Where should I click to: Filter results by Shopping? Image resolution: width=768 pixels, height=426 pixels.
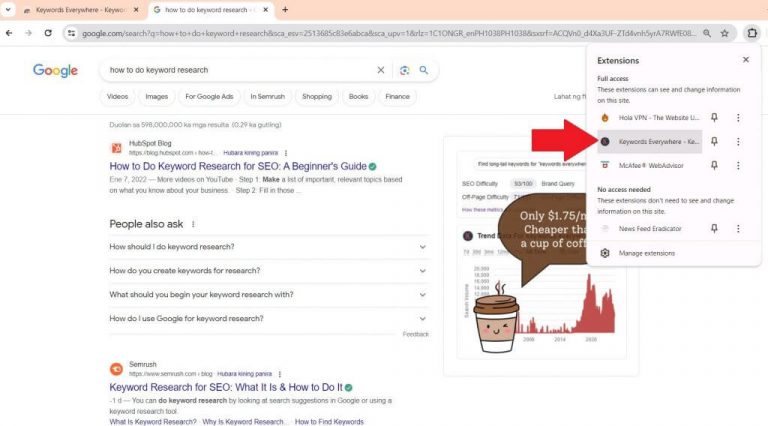pyautogui.click(x=317, y=96)
